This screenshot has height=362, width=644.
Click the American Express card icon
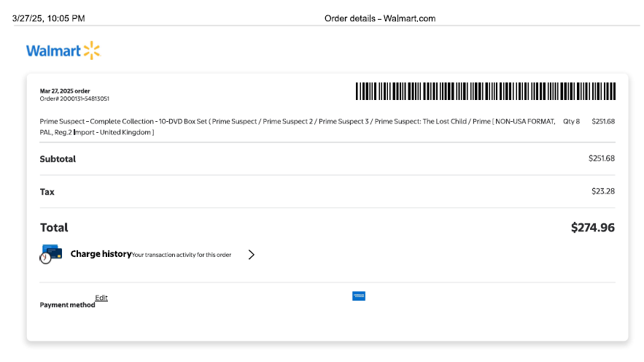coord(359,296)
